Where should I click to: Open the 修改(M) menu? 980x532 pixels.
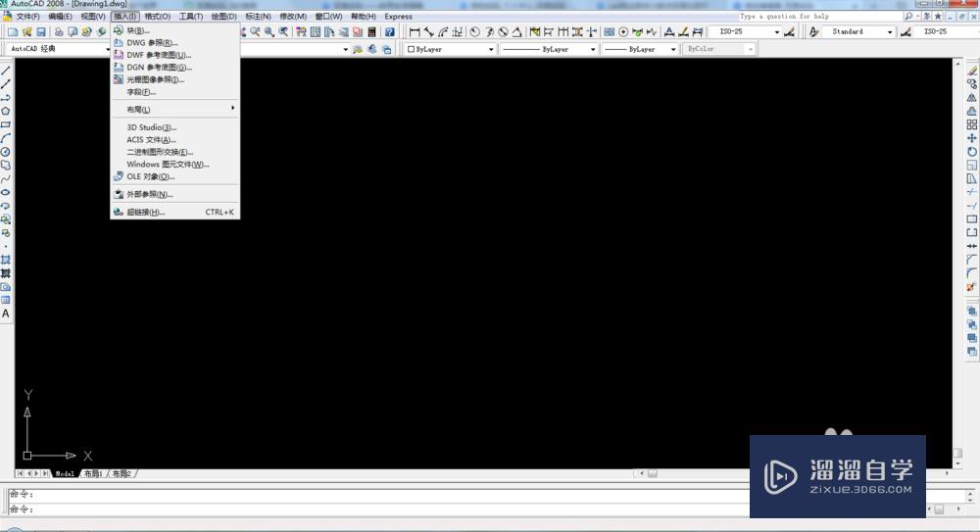tap(292, 17)
